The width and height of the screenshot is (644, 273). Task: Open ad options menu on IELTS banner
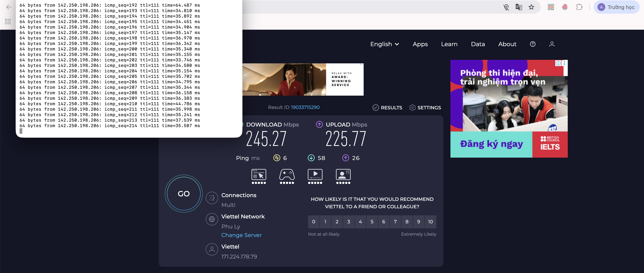tap(564, 63)
